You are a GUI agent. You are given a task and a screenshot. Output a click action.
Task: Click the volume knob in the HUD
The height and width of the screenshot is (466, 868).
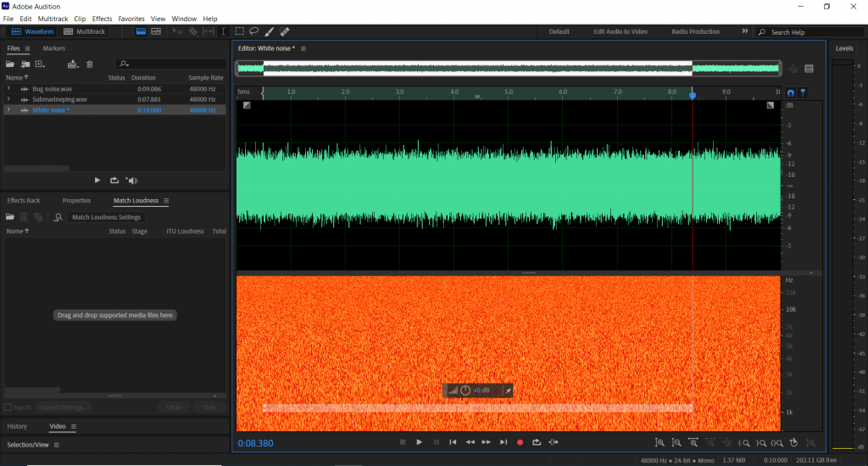pyautogui.click(x=465, y=391)
